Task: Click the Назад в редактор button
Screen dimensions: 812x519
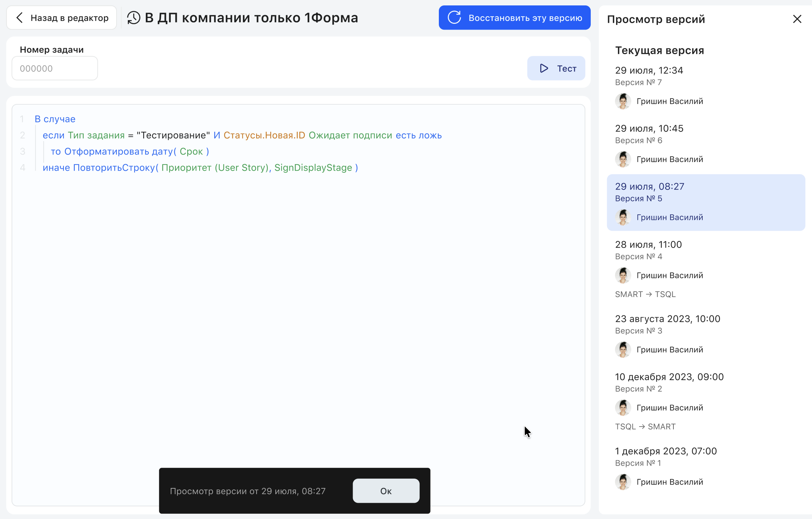Action: coord(61,17)
